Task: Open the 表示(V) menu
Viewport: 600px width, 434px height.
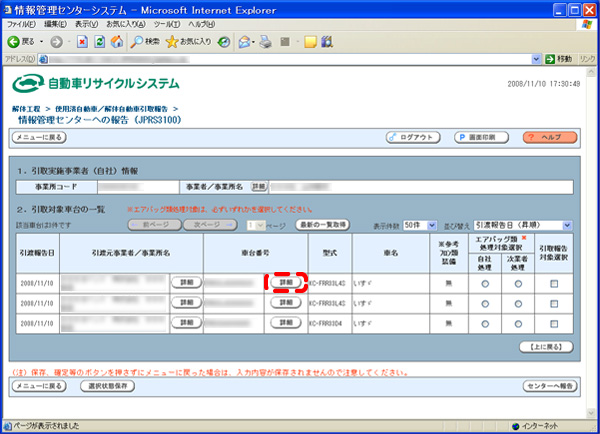Action: click(86, 24)
